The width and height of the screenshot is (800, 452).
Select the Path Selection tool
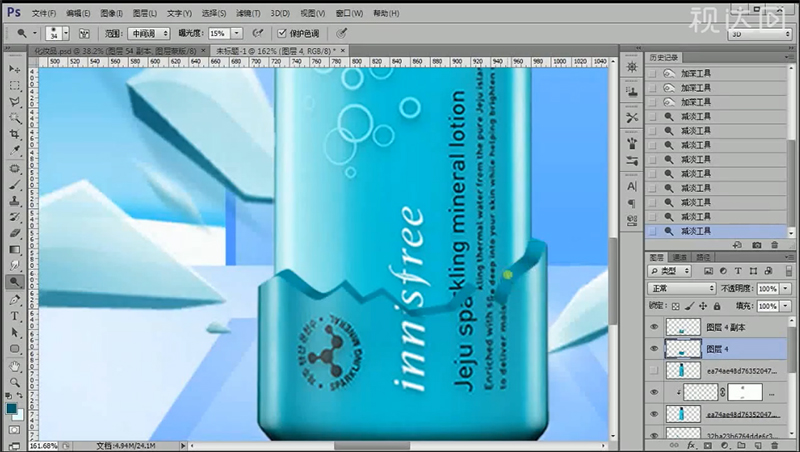[x=14, y=332]
